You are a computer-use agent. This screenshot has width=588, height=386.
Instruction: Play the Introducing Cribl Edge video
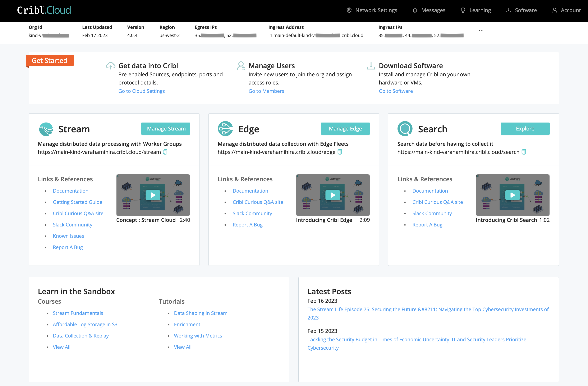point(332,195)
